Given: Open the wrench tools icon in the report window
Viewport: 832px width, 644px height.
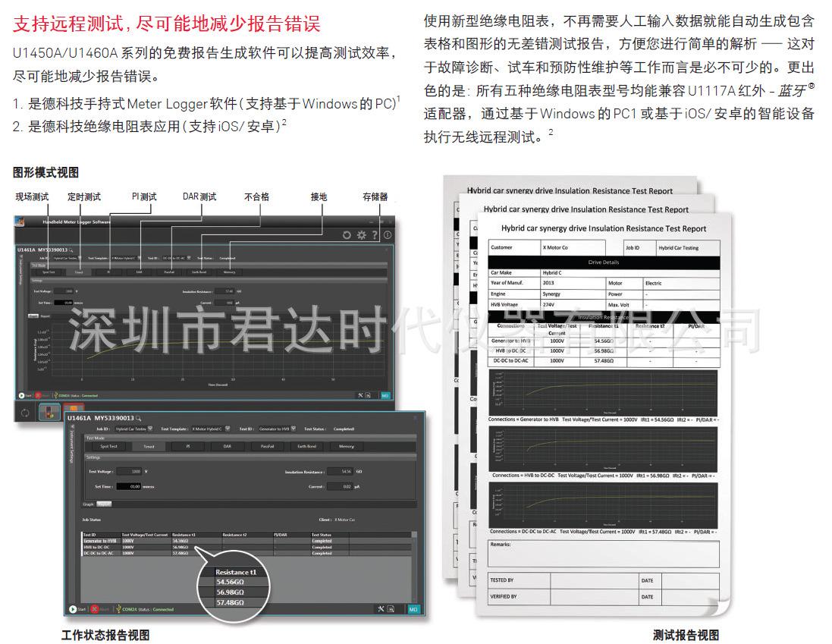Looking at the screenshot, I should click(x=380, y=608).
